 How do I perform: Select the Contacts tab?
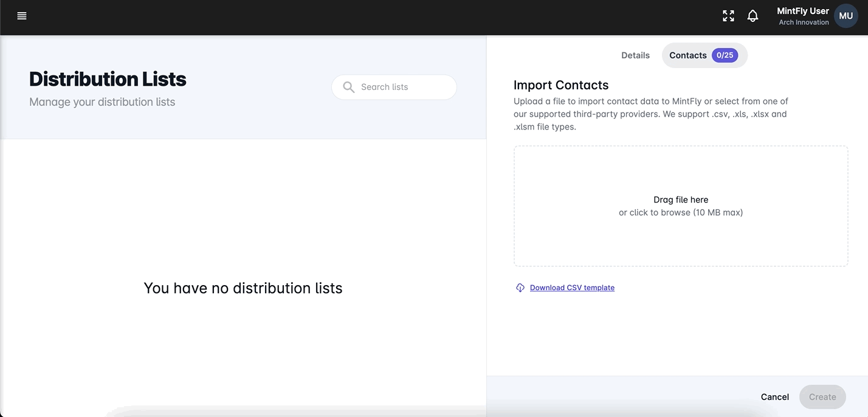coord(688,55)
